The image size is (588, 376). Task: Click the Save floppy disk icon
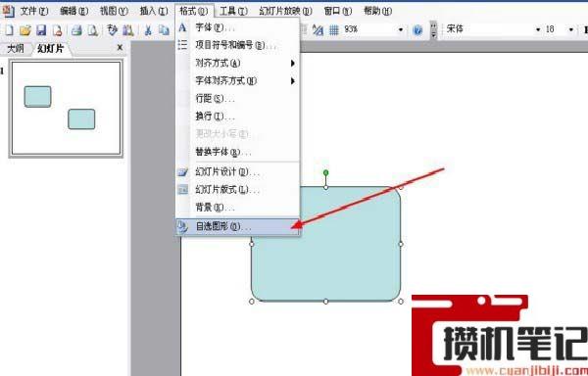pos(41,30)
